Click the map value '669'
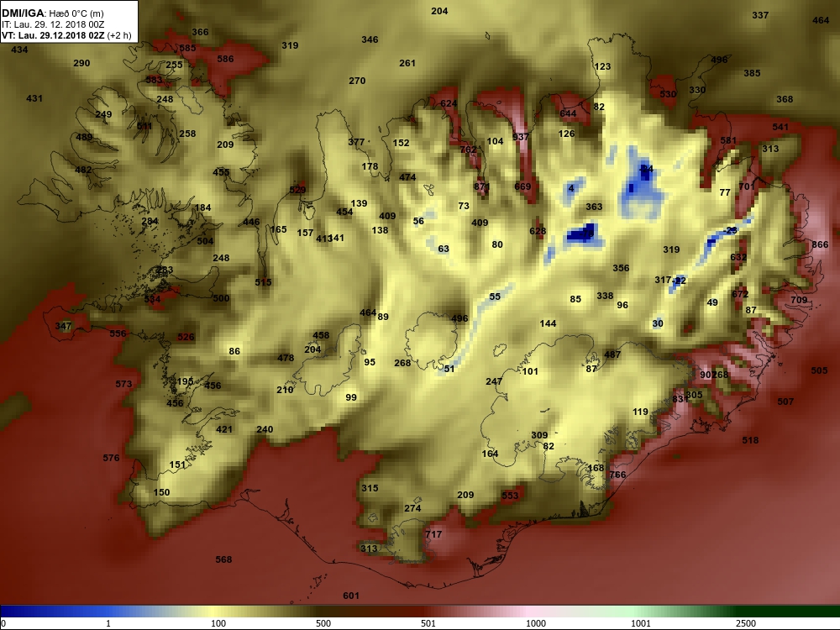Image resolution: width=840 pixels, height=630 pixels. [x=522, y=187]
